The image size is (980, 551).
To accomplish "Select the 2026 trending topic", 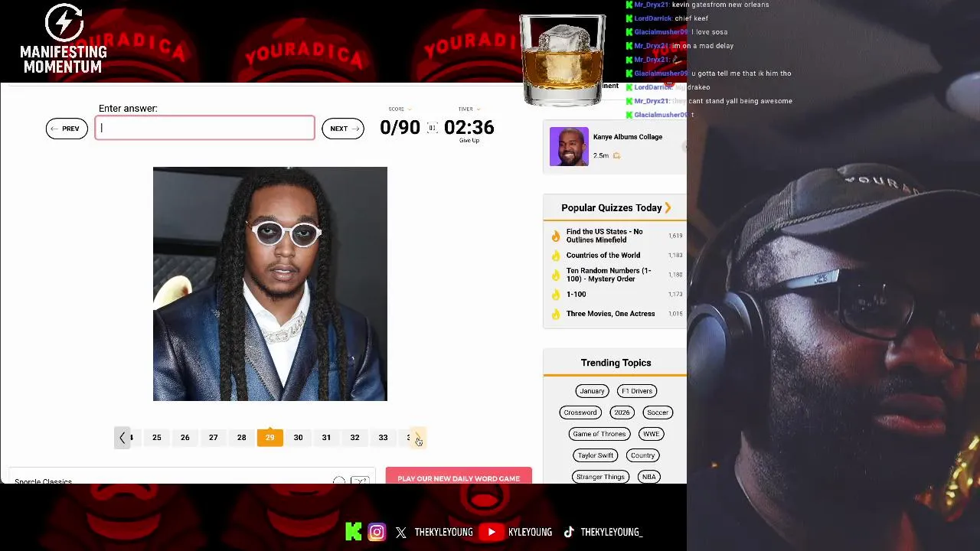I will coord(622,412).
